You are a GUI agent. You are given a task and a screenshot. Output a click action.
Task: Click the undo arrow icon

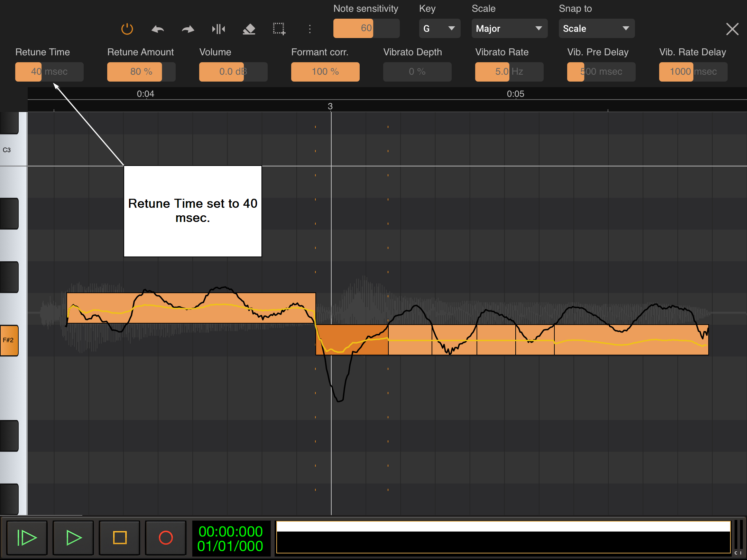click(158, 29)
